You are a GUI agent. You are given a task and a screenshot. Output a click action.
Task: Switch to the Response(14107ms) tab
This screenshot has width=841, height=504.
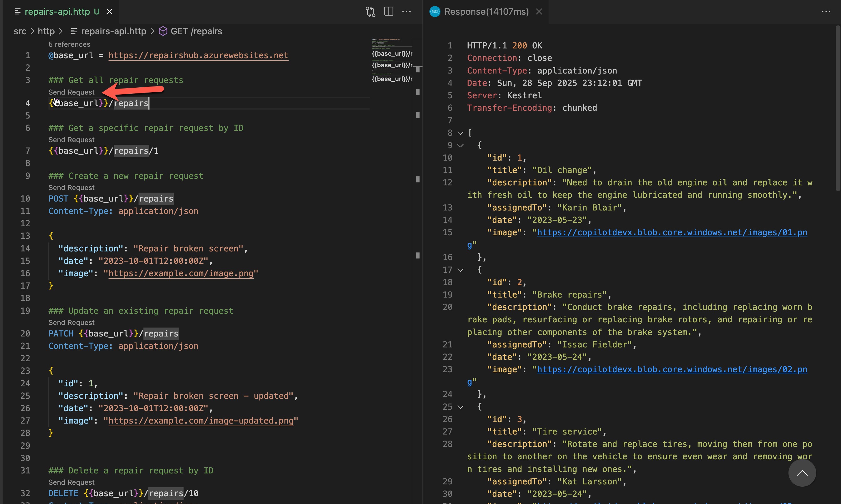(x=486, y=11)
